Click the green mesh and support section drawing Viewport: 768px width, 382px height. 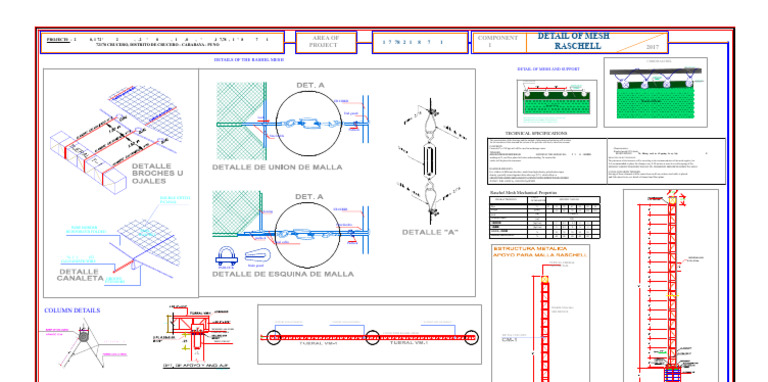point(557,103)
